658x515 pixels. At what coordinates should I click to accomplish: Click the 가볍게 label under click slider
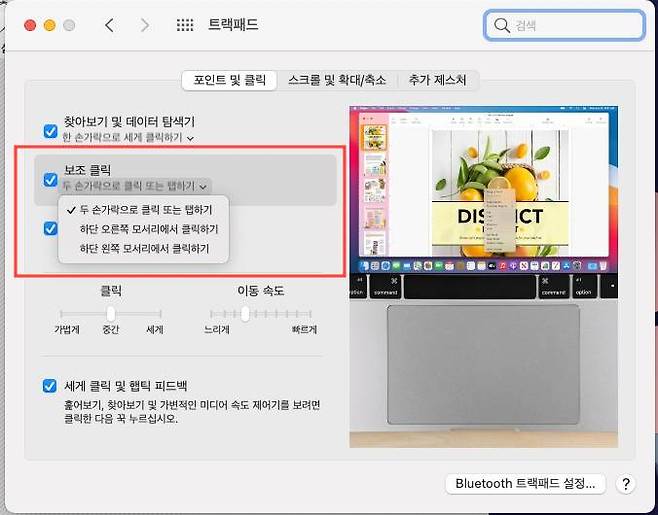coord(67,330)
